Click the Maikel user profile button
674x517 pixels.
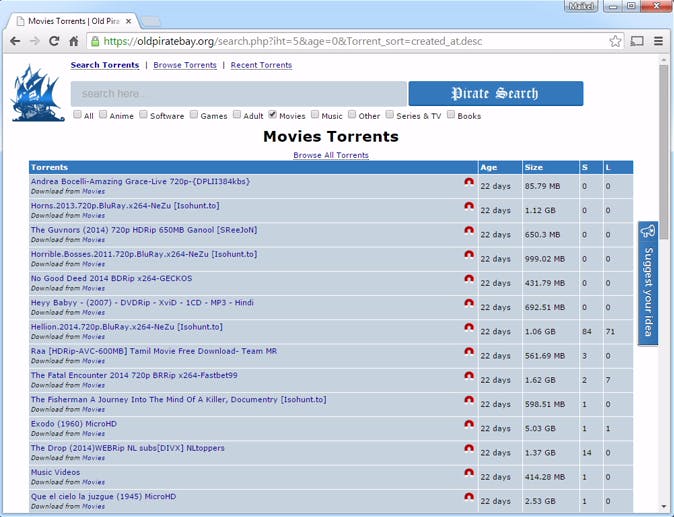[581, 6]
